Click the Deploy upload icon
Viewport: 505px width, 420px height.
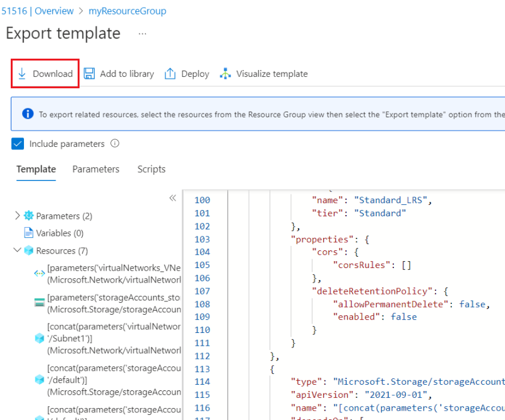170,74
